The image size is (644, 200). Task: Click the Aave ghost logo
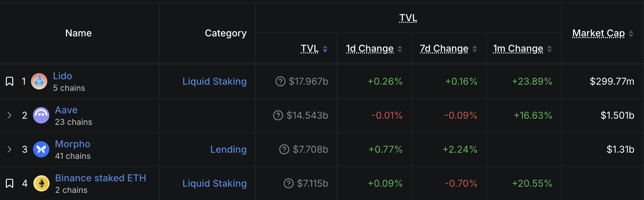[41, 115]
